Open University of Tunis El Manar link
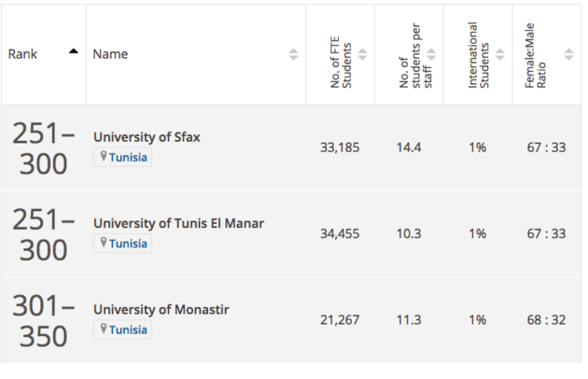Image resolution: width=588 pixels, height=379 pixels. tap(179, 224)
